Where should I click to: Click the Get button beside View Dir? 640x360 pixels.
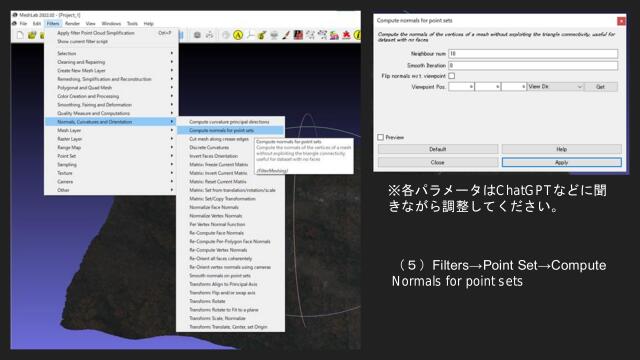coord(600,87)
